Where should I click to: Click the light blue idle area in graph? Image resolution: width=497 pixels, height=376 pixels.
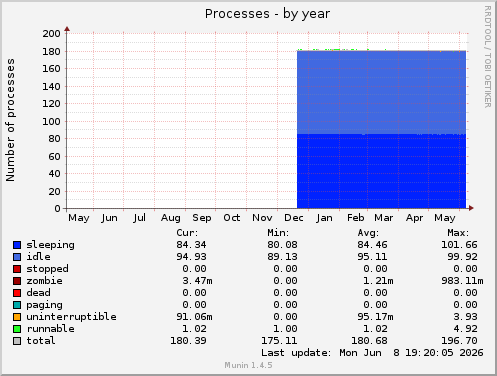click(x=381, y=93)
